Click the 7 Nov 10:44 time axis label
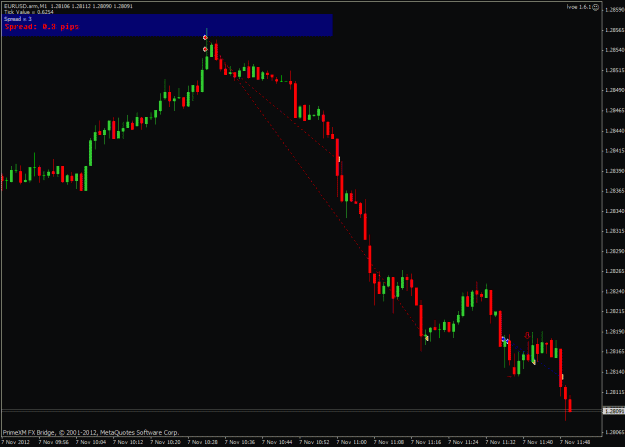Image resolution: width=625 pixels, height=447 pixels. (277, 442)
